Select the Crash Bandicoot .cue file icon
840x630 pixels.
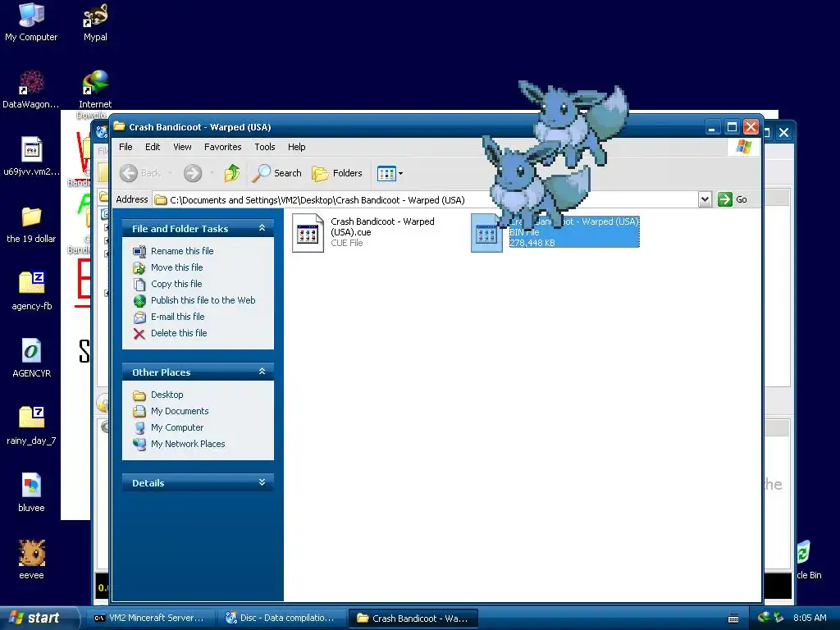308,233
